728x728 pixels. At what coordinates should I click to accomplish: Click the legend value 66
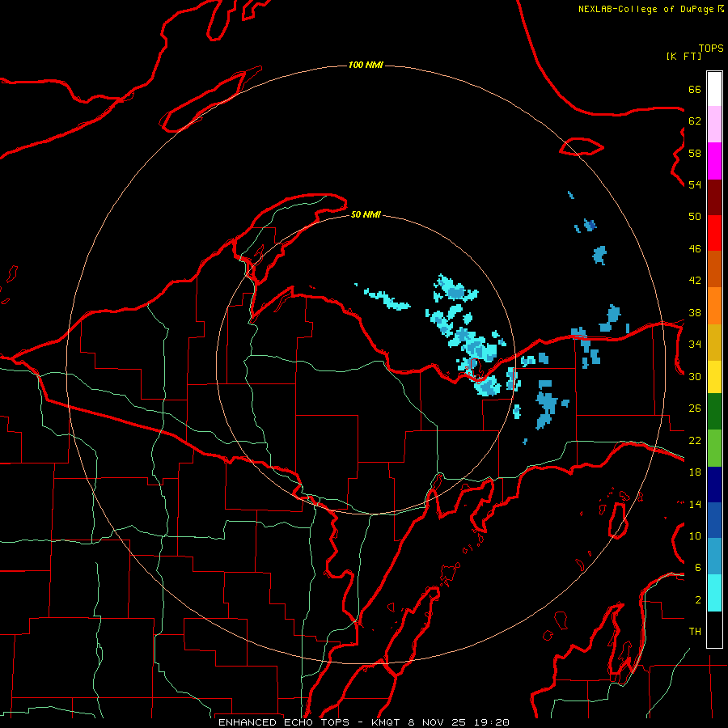tap(695, 89)
